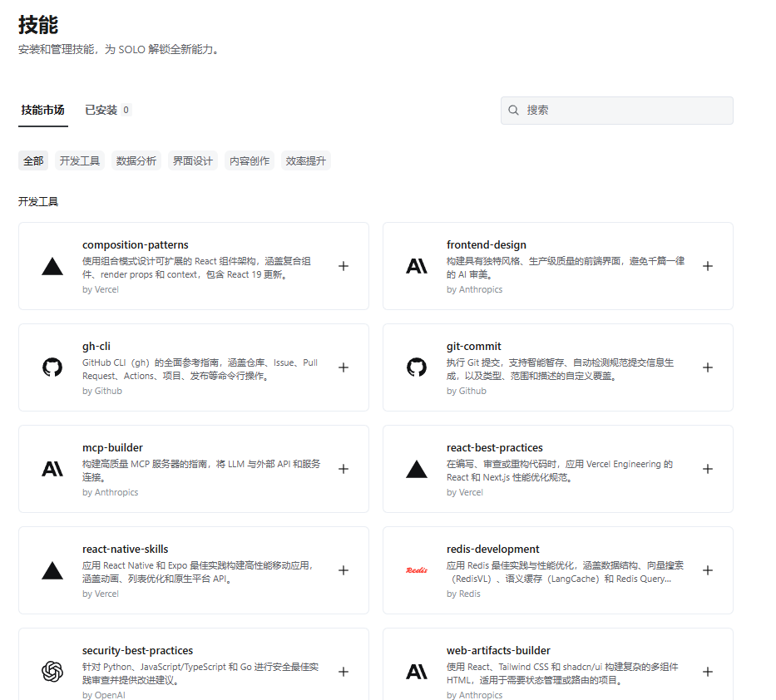Filter skills by 数据分析 category
776x700 pixels.
pos(136,161)
